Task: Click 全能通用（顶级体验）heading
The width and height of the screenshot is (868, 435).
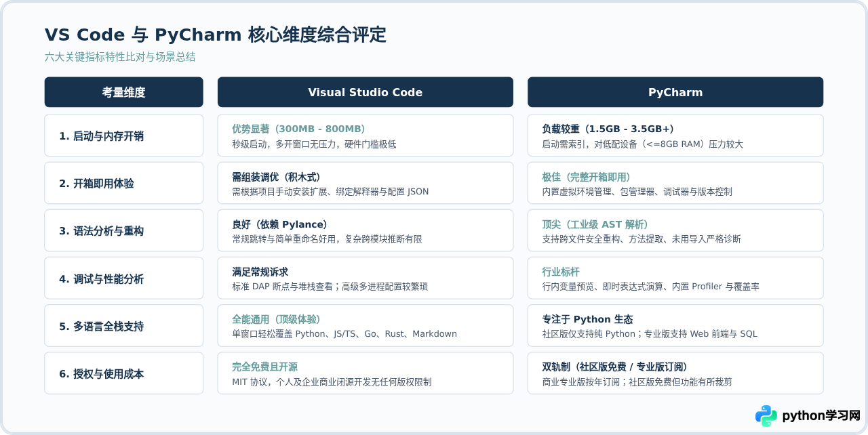Action: tap(277, 319)
